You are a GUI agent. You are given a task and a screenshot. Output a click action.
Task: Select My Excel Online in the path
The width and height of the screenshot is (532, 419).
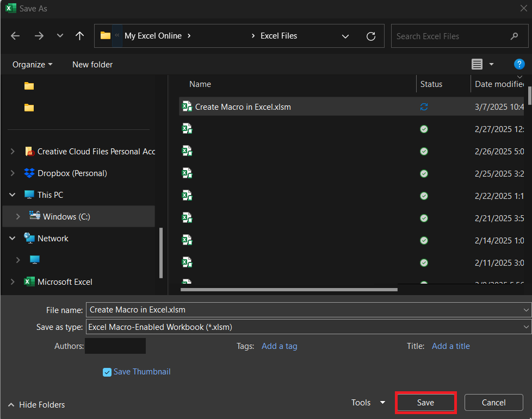click(153, 36)
